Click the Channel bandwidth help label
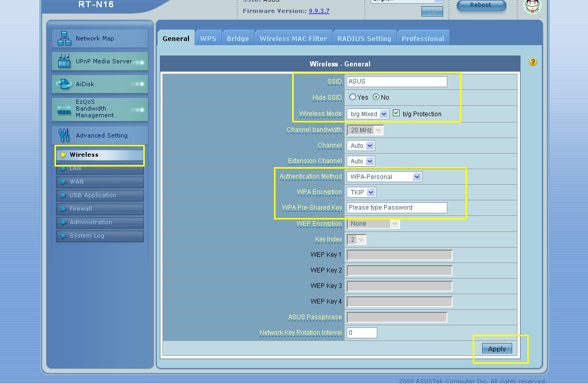This screenshot has width=588, height=384. click(314, 130)
